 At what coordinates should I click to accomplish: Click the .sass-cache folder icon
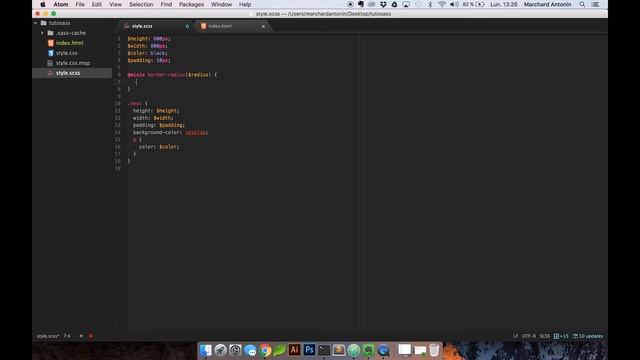pos(50,33)
